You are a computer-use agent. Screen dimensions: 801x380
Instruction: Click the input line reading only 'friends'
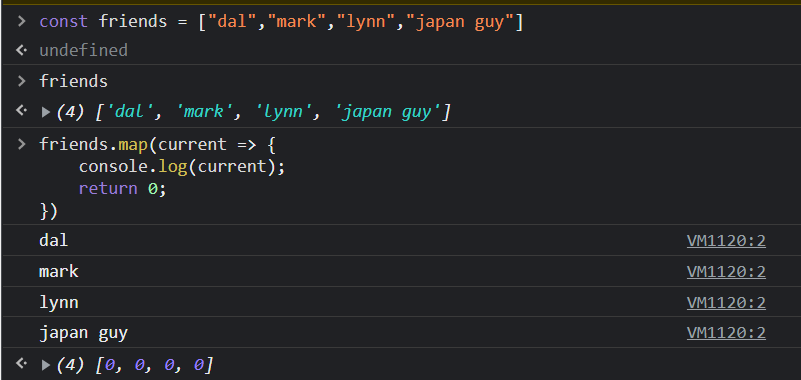click(x=74, y=82)
